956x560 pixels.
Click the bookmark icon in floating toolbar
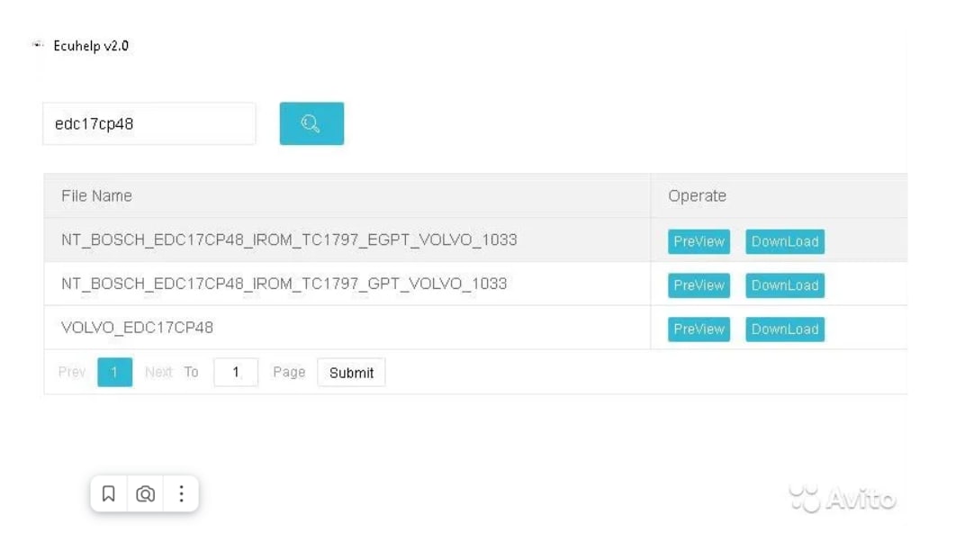point(109,493)
